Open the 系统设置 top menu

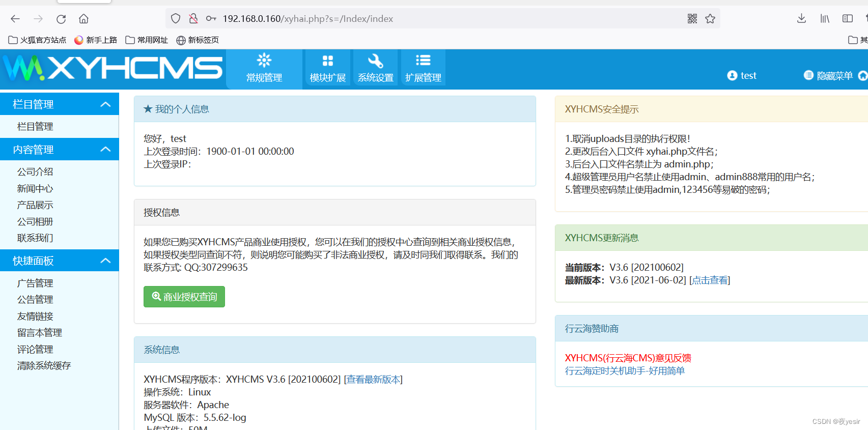(376, 68)
